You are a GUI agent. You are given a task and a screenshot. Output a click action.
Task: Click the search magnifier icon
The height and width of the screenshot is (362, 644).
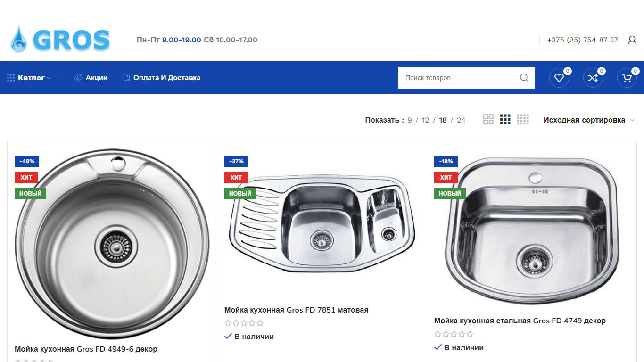pyautogui.click(x=524, y=78)
